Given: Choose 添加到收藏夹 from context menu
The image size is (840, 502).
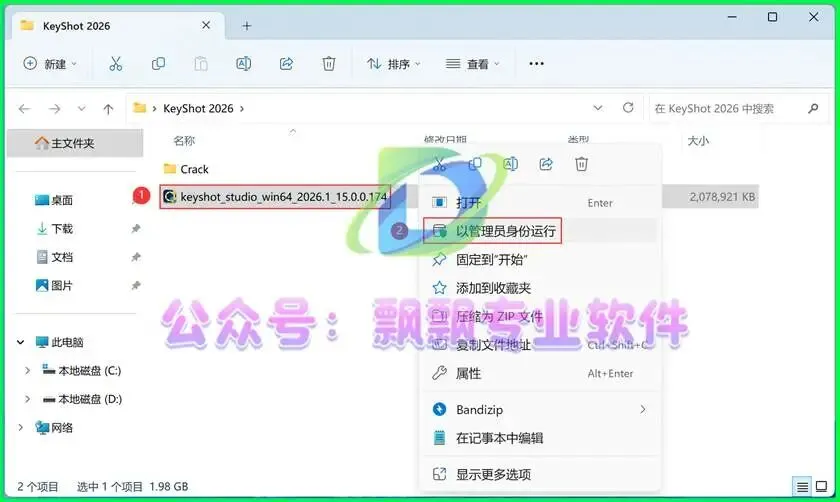Looking at the screenshot, I should tap(539, 288).
